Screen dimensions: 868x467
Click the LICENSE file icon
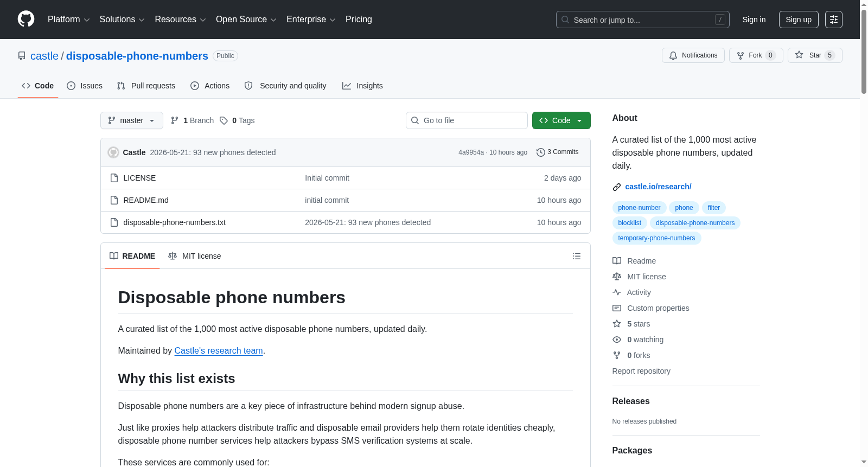pos(114,178)
